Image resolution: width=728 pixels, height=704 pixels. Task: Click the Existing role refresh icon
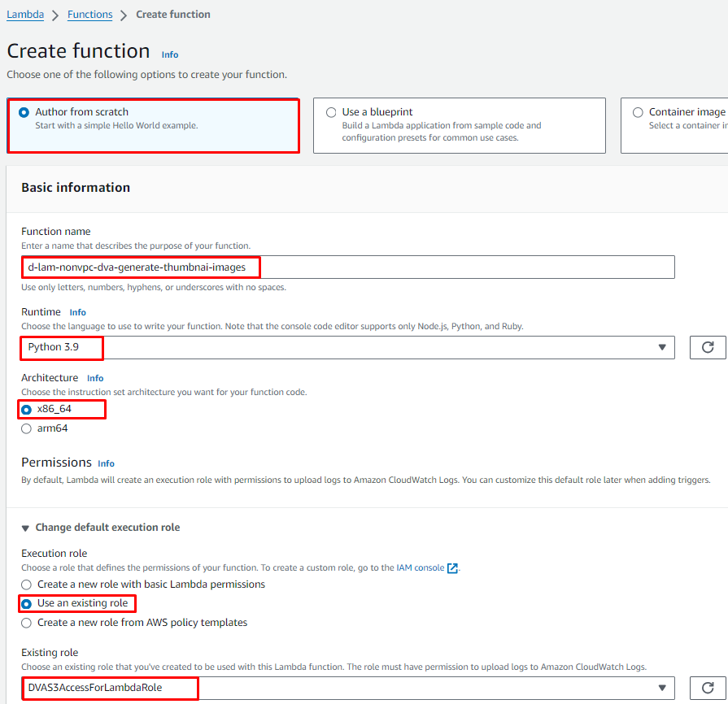point(708,688)
